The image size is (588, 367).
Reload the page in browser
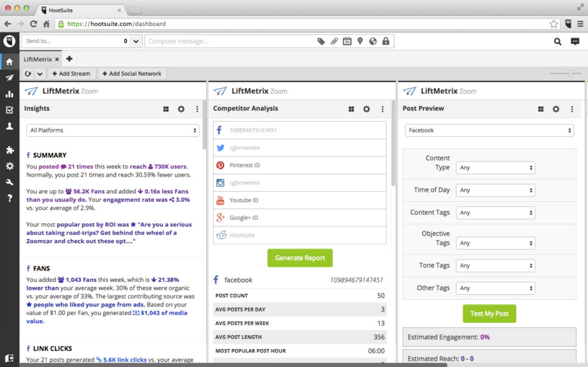[x=33, y=24]
